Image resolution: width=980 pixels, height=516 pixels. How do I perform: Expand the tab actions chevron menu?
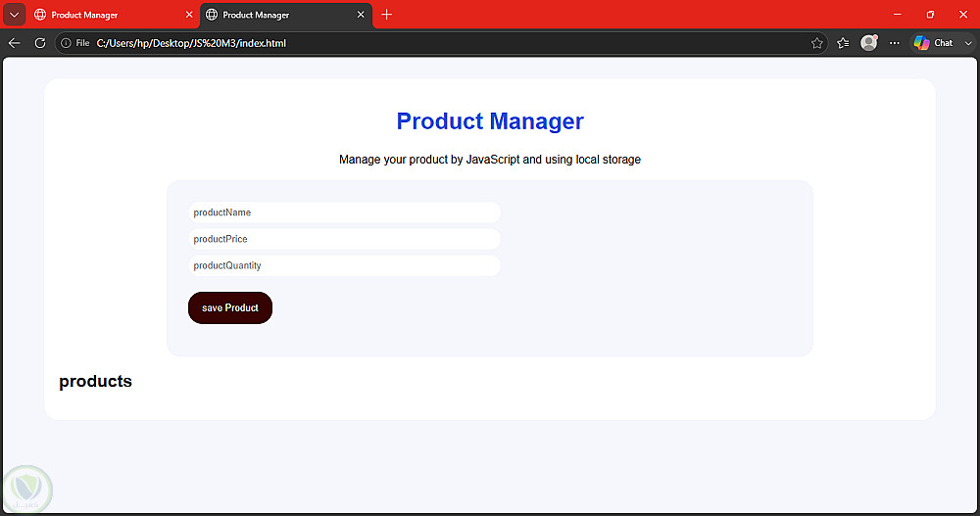(x=15, y=15)
